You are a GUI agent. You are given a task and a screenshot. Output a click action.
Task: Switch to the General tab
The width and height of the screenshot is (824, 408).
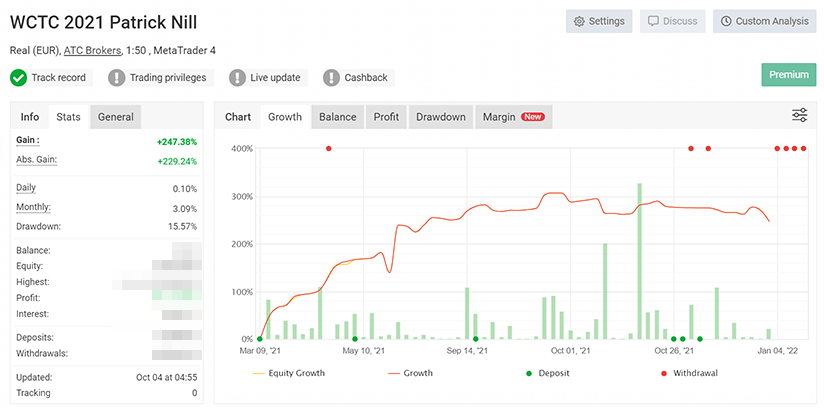115,117
